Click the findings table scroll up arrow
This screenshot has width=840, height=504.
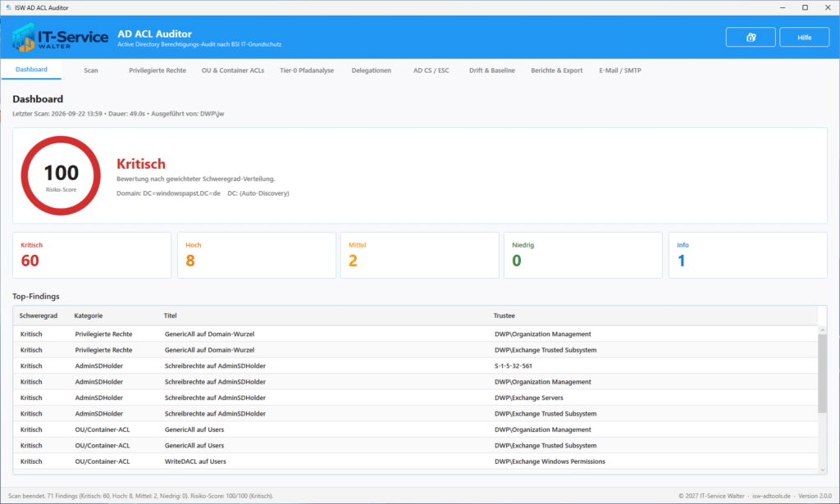point(822,330)
